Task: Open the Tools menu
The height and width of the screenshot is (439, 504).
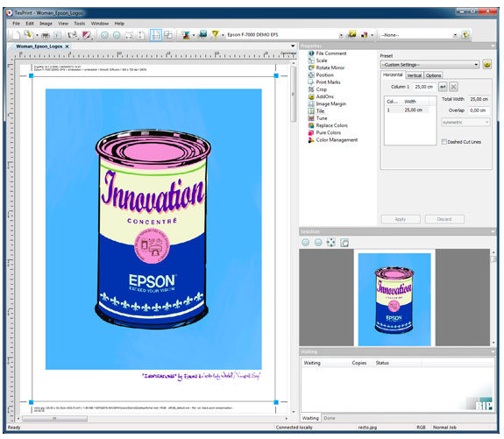Action: (80, 24)
